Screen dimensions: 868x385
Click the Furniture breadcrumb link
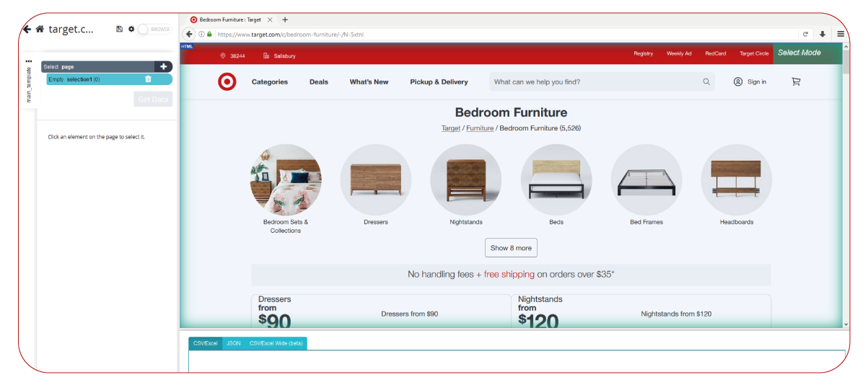pyautogui.click(x=480, y=128)
